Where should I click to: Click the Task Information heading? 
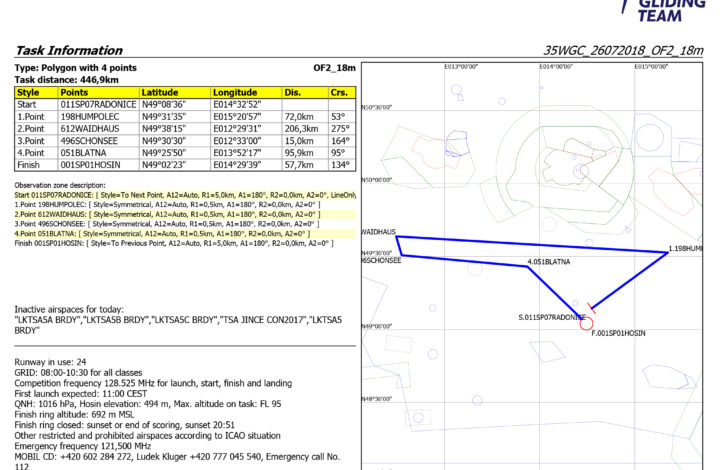click(x=68, y=51)
